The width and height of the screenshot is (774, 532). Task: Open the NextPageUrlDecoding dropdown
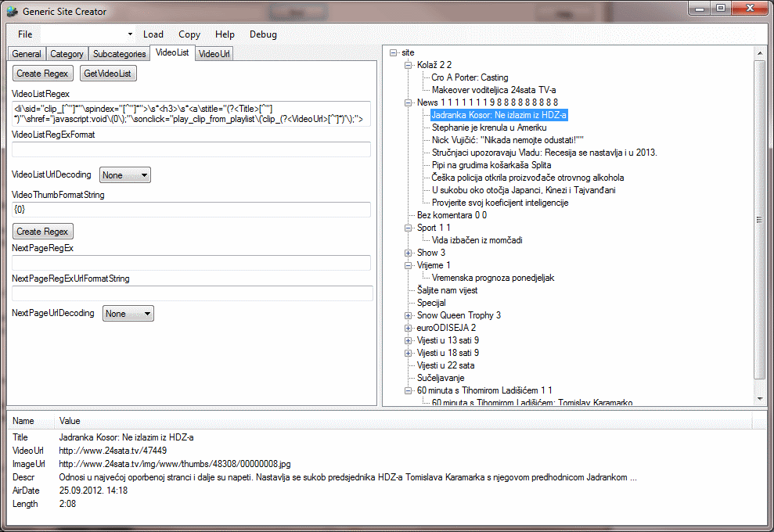[x=129, y=314]
